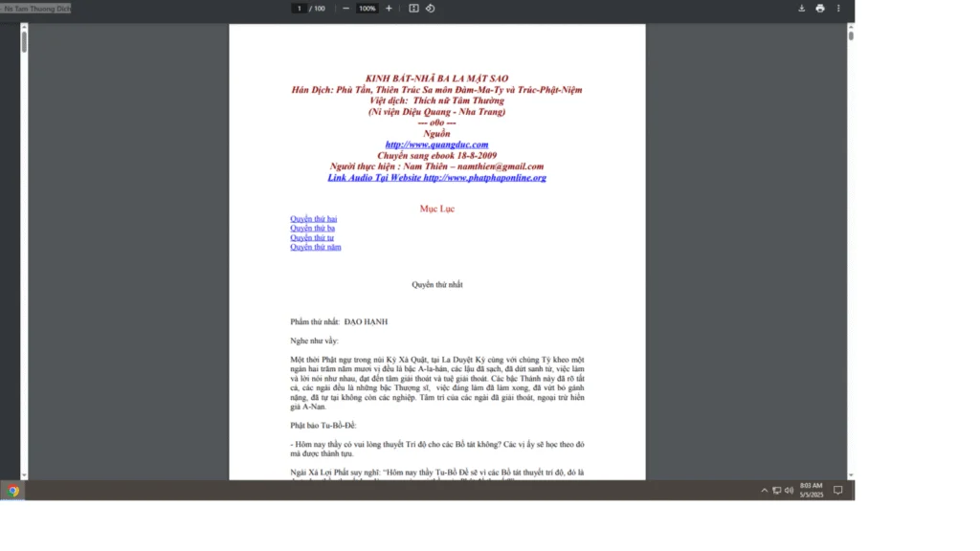Image resolution: width=980 pixels, height=551 pixels.
Task: Click the Quyển thứ nhất heading
Action: (x=436, y=284)
